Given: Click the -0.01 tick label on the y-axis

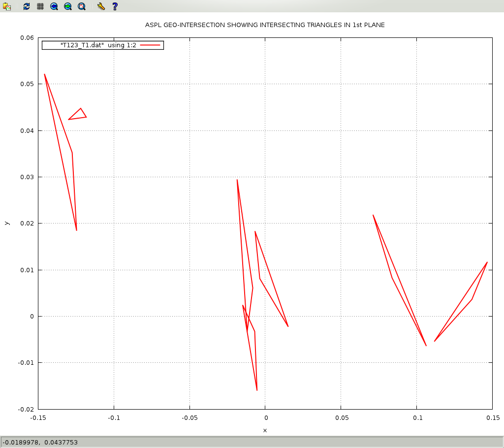Looking at the screenshot, I should point(26,363).
